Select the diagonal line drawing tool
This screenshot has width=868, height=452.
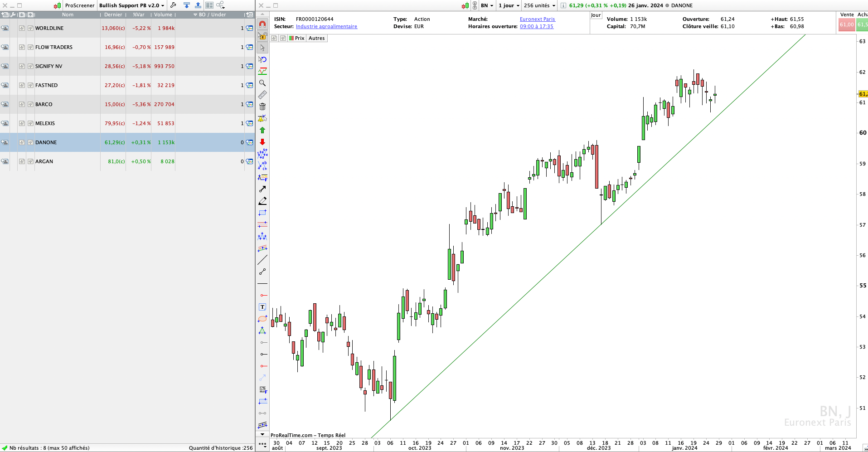pos(262,260)
